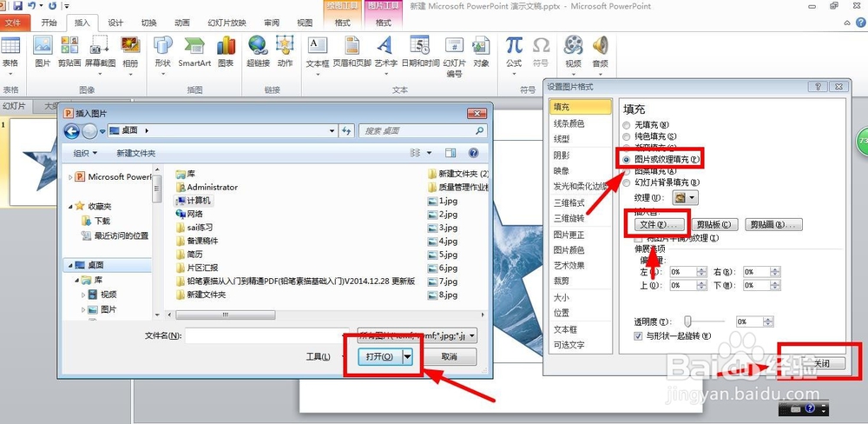Select 图片或纹理填充 radio option
This screenshot has height=424, width=868.
click(x=627, y=159)
